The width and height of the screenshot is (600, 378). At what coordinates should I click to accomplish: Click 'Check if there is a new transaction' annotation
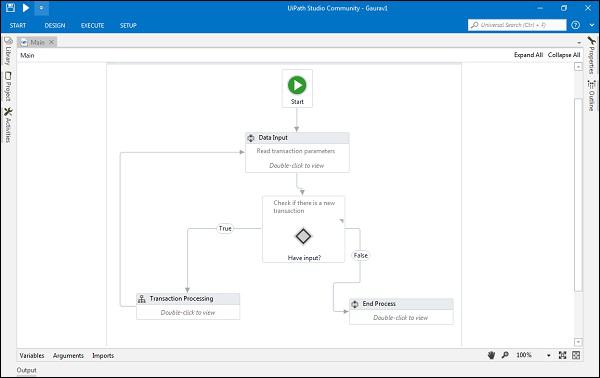pos(304,207)
